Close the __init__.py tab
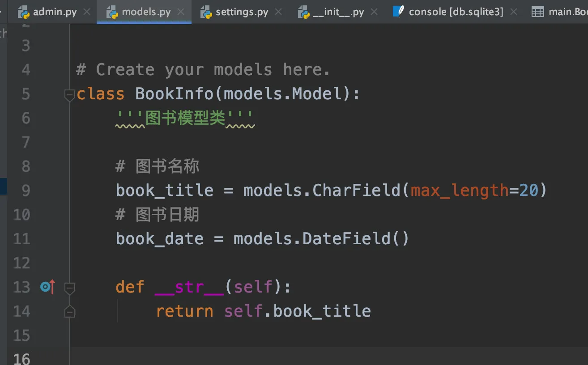 (x=375, y=12)
